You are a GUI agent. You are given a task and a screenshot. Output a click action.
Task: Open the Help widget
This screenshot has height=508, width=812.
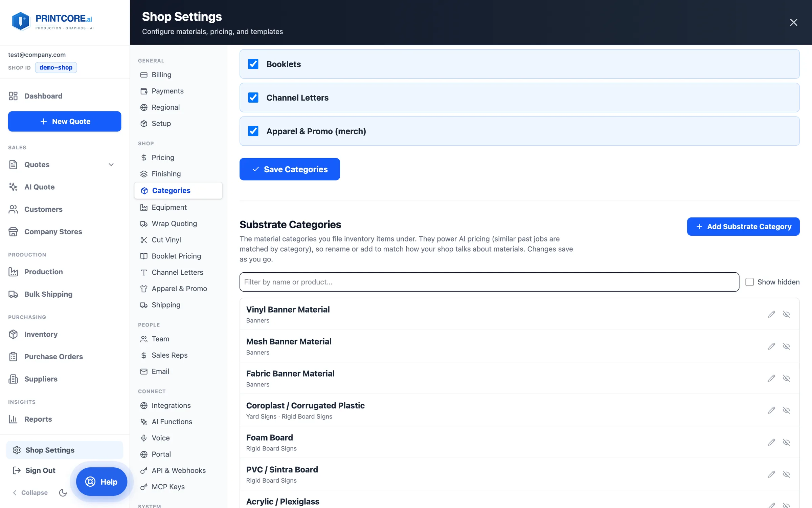[x=101, y=482]
